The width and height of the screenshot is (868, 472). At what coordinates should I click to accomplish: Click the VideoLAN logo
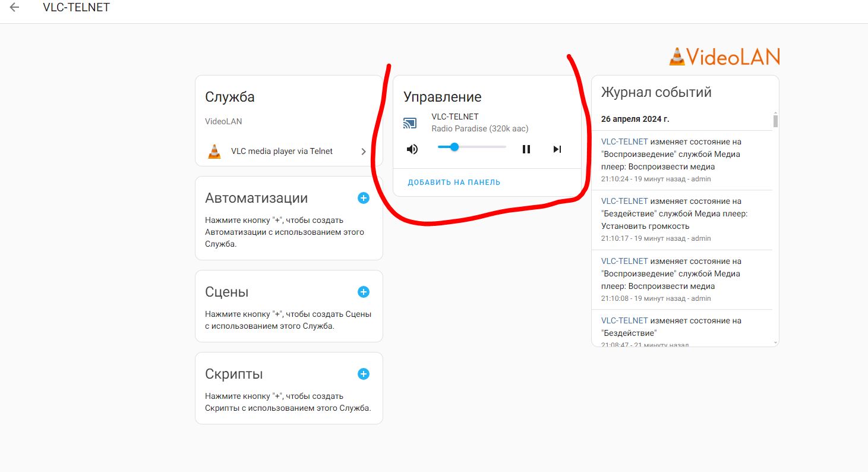click(x=724, y=56)
